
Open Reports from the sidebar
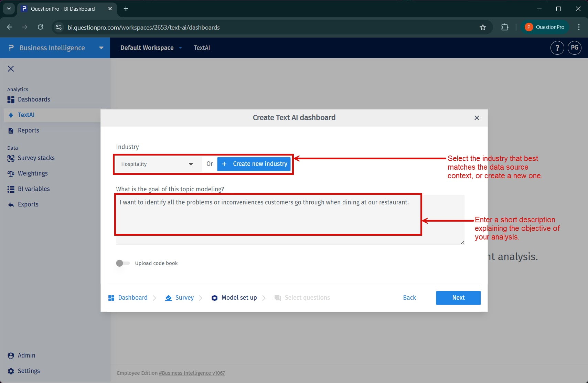point(28,130)
